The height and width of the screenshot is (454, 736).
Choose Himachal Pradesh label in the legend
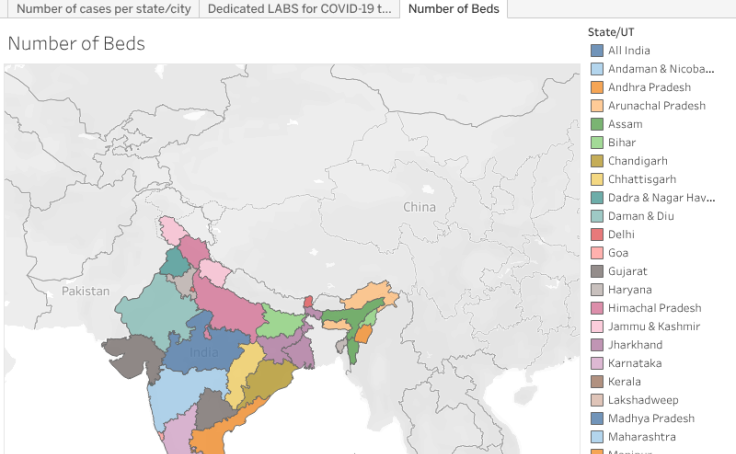pos(654,308)
